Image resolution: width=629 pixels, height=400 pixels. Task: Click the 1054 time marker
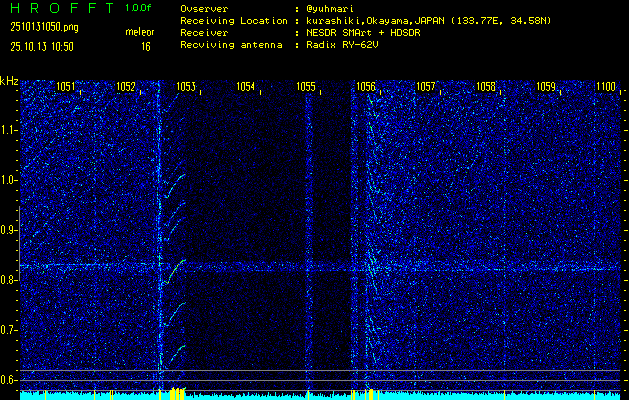(x=246, y=87)
